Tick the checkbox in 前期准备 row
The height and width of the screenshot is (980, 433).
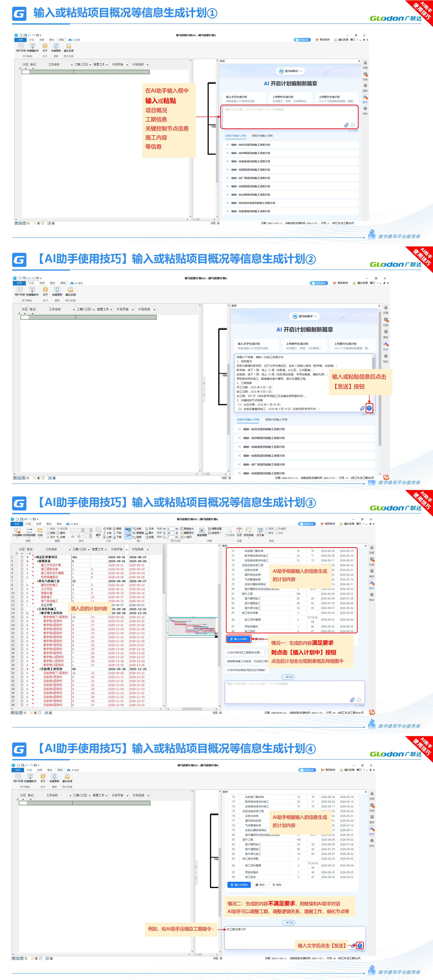pyautogui.click(x=22, y=561)
